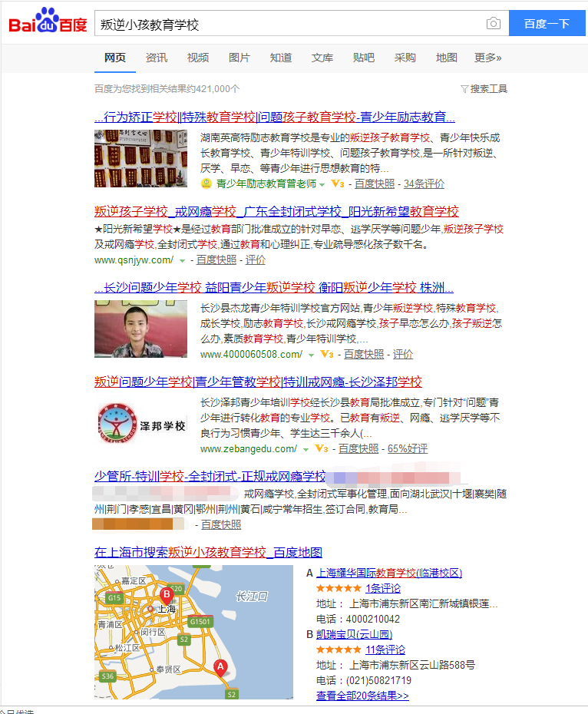Click 评价 after www.qsnjyw.com result
The height and width of the screenshot is (714, 588).
[256, 260]
